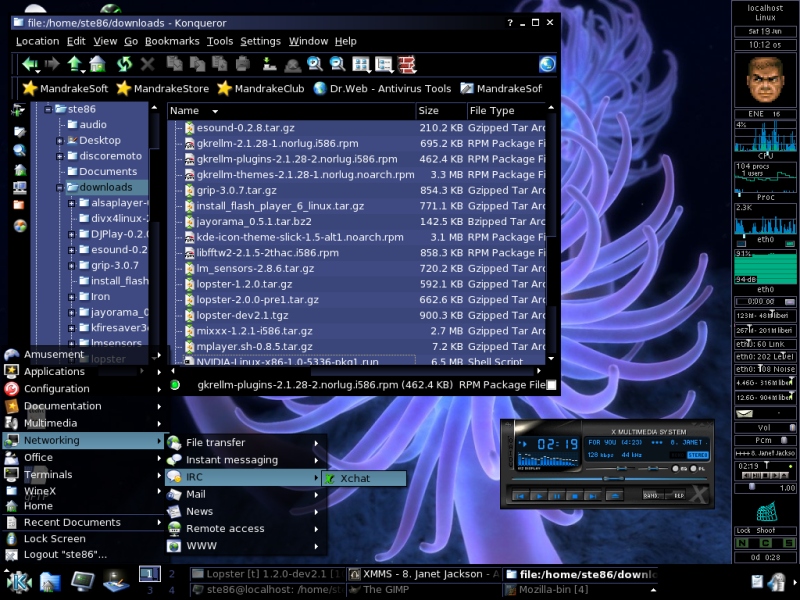This screenshot has width=800, height=600.
Task: Open the Multimedia submenu
Action: click(83, 423)
